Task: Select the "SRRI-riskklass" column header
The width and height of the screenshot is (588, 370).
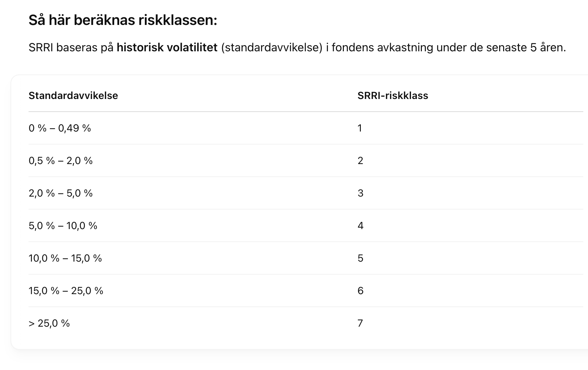Action: [x=393, y=96]
